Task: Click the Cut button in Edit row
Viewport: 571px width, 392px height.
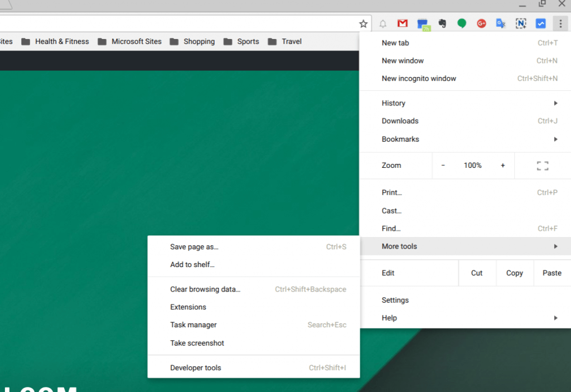Action: pos(477,273)
